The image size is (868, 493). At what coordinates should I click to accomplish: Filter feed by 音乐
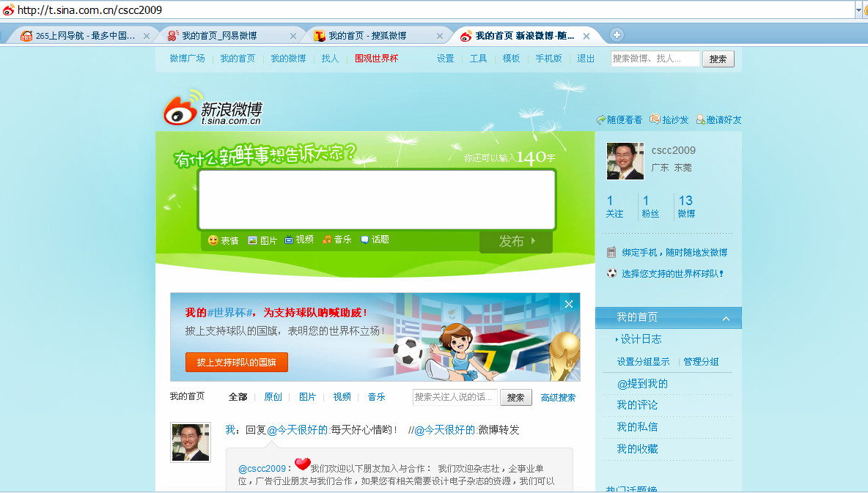click(376, 397)
